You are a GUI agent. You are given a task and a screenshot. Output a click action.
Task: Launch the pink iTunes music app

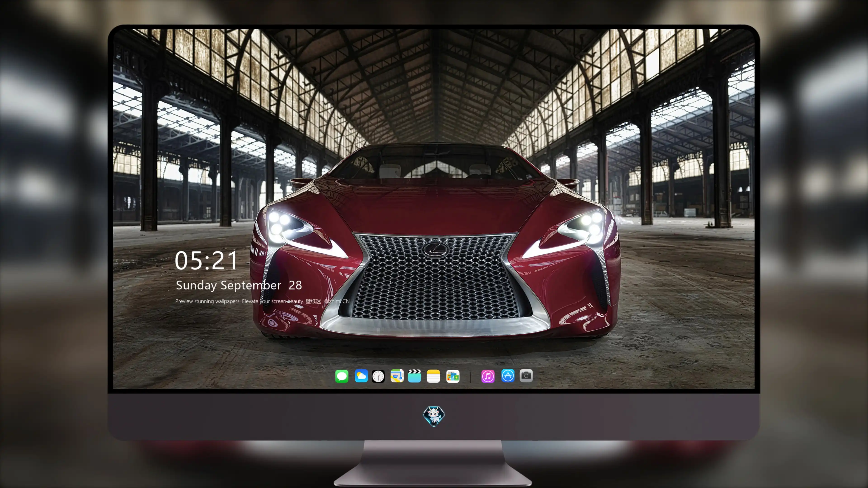488,376
